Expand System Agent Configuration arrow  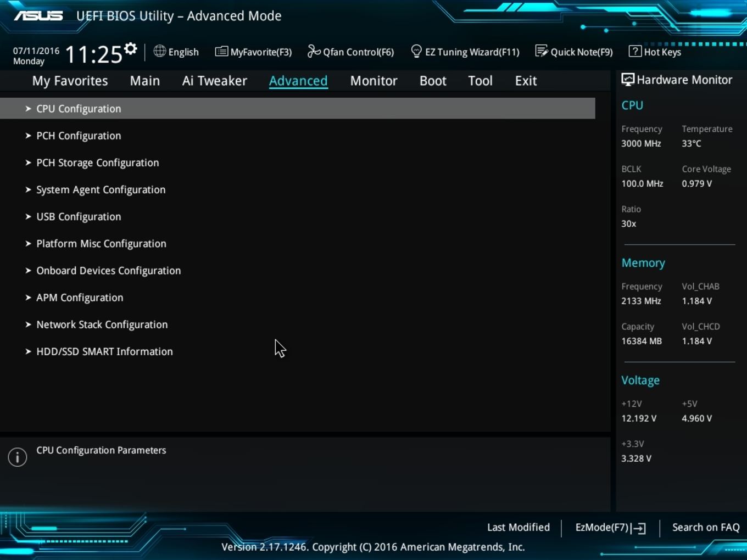28,189
